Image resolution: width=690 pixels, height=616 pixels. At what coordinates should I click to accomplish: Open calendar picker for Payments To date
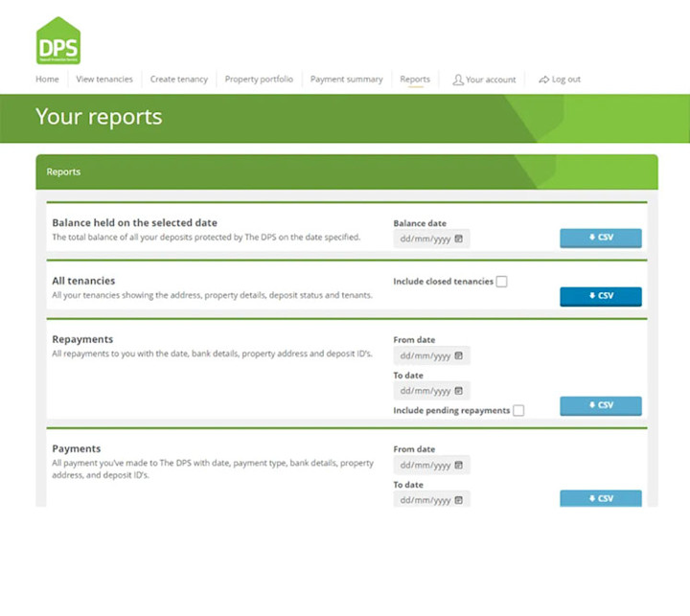[458, 500]
